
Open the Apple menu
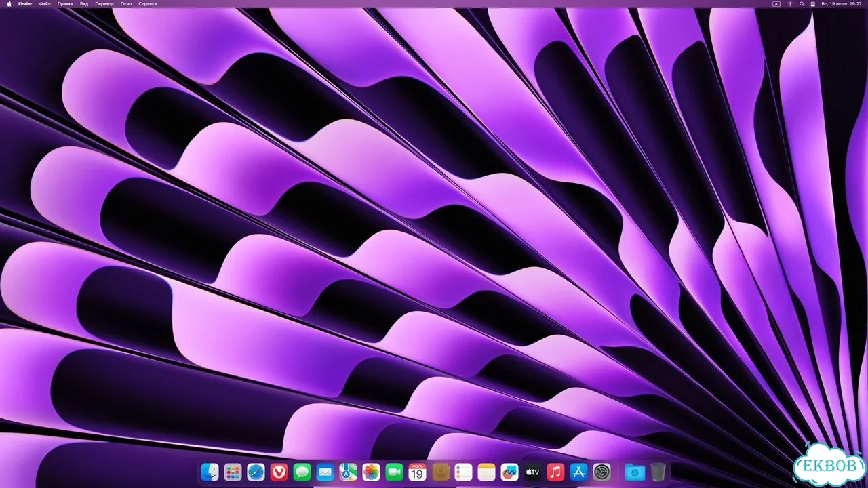pos(9,4)
